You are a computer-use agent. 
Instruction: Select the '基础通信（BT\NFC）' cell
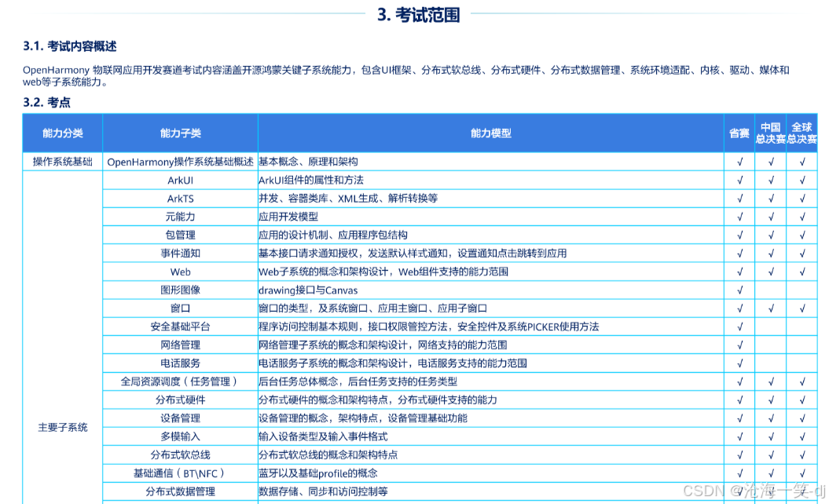pyautogui.click(x=180, y=473)
